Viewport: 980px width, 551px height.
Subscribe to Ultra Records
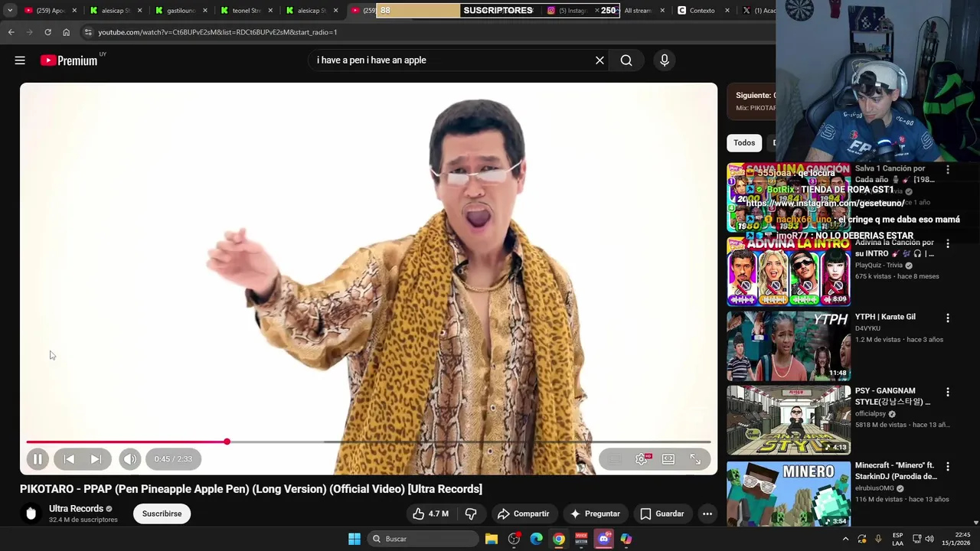pos(162,514)
